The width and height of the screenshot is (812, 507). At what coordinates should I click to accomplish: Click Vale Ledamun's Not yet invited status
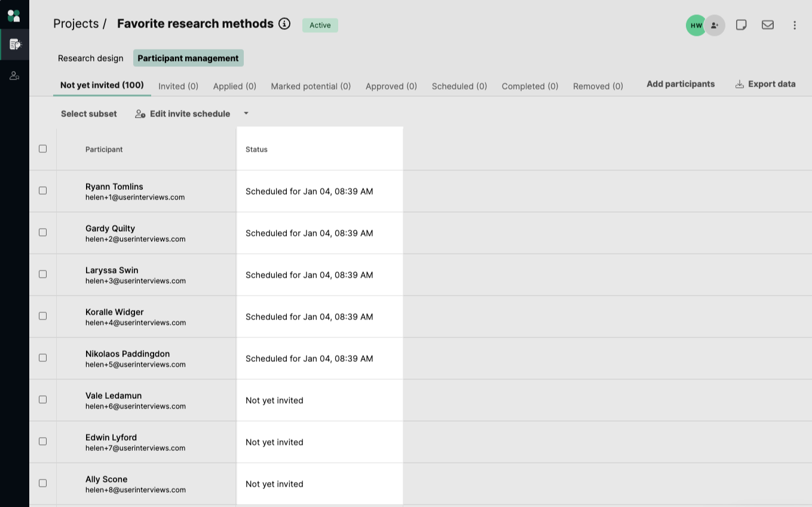coord(274,400)
